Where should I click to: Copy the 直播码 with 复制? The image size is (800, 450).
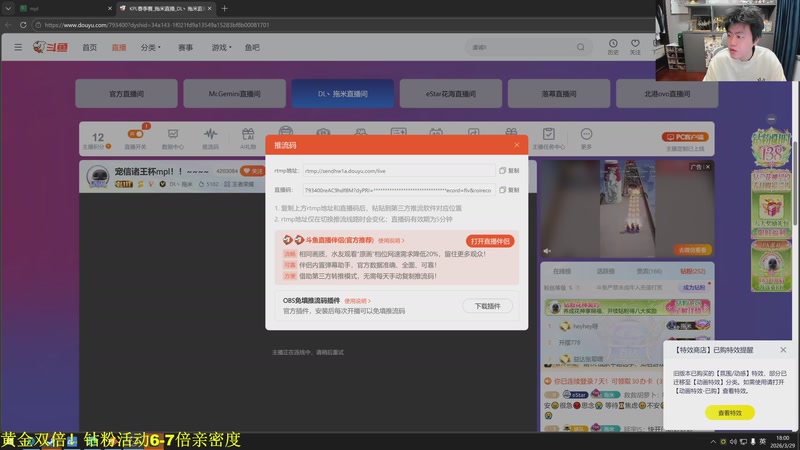point(509,190)
